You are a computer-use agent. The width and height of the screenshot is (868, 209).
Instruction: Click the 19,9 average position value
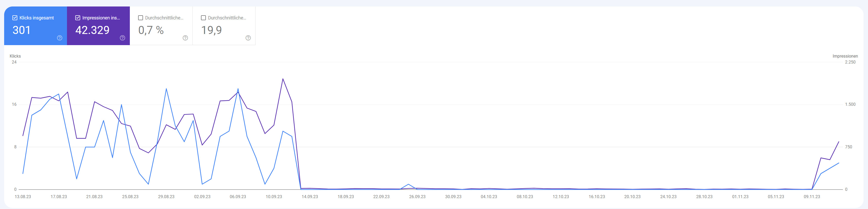[x=211, y=30]
